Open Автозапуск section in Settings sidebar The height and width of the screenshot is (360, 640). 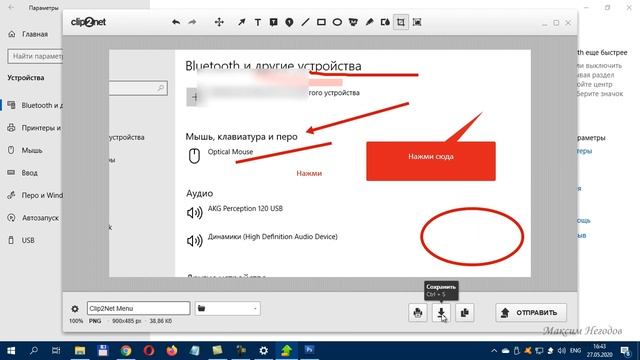point(34,218)
